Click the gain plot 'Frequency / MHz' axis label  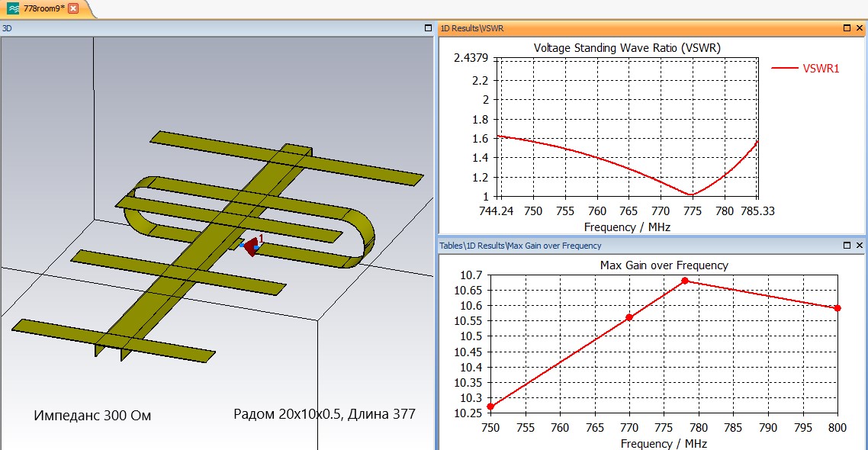pos(663,443)
